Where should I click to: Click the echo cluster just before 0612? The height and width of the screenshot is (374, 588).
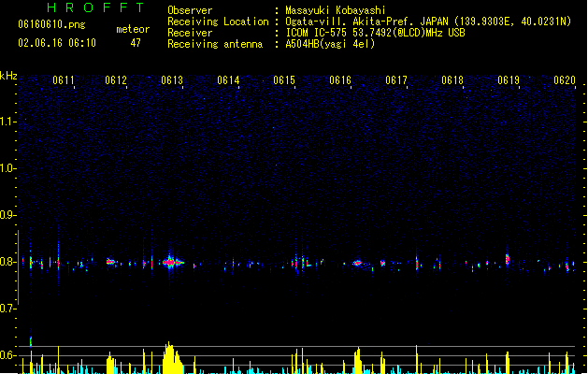pos(111,262)
